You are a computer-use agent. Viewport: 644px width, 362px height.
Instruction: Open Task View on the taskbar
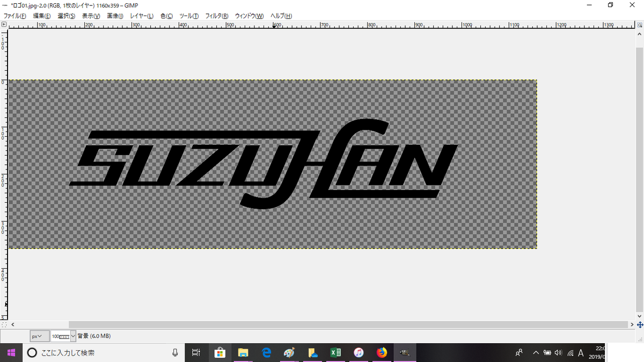click(196, 352)
